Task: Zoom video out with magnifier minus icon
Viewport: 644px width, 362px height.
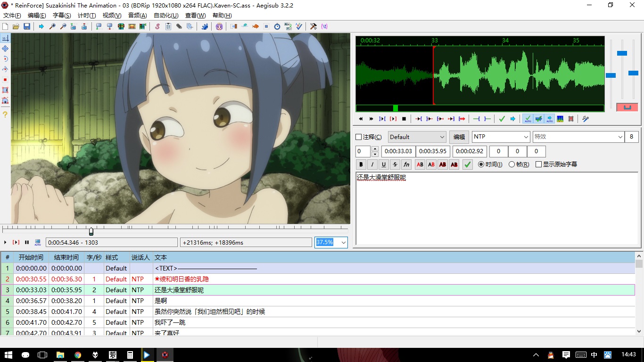Action: 63,26
